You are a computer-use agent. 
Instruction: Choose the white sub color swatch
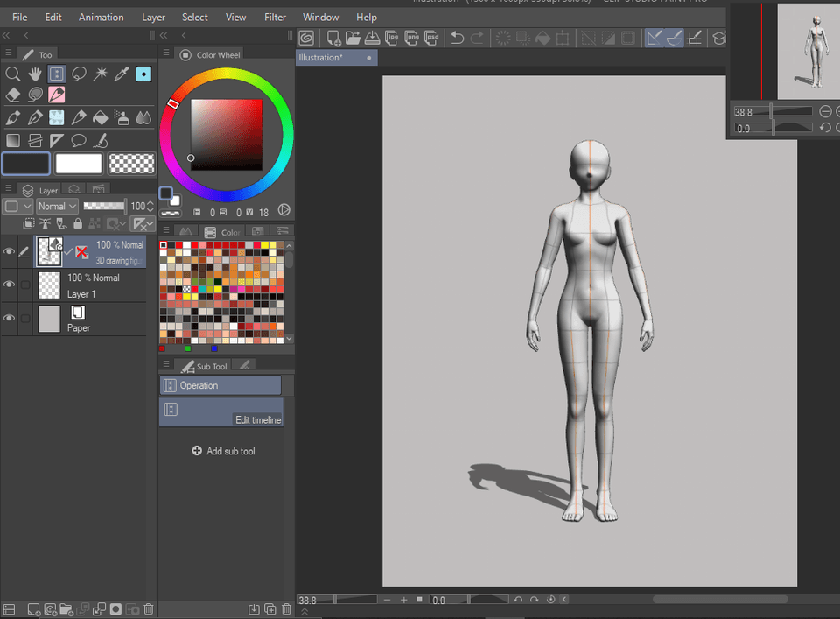(79, 164)
